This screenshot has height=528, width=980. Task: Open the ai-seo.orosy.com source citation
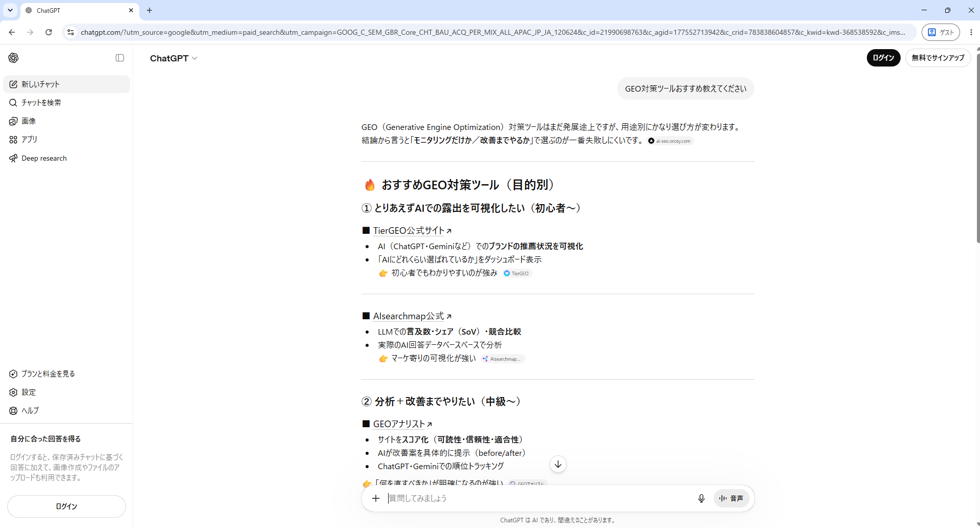[670, 141]
